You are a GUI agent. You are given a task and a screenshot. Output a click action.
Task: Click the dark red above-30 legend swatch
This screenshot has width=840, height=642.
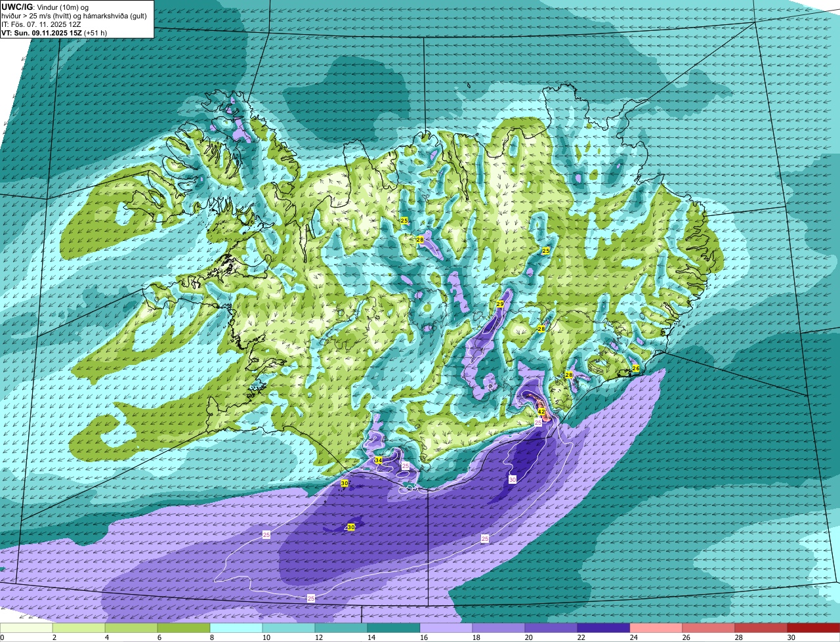point(814,628)
